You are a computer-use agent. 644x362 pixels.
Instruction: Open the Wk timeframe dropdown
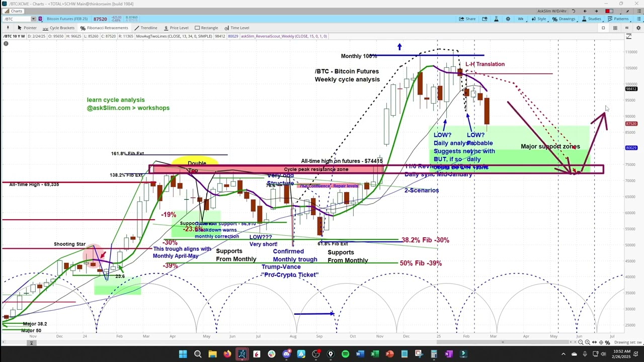[521, 19]
